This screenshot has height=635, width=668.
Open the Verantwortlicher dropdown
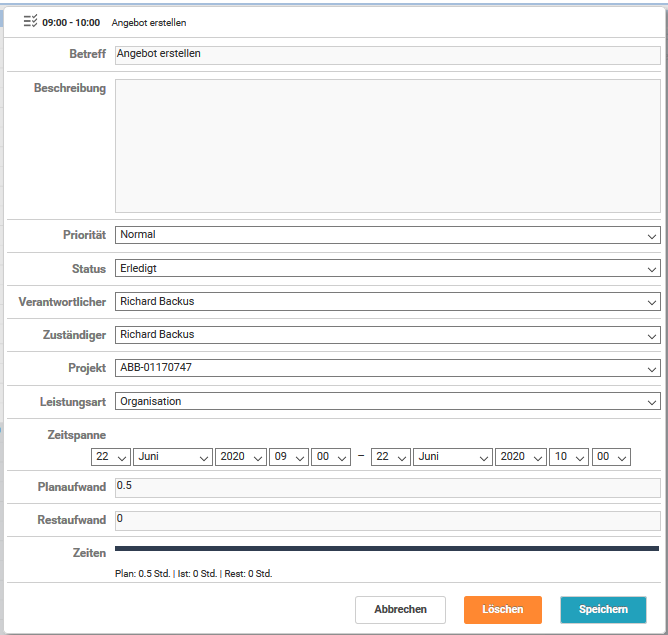pyautogui.click(x=387, y=302)
